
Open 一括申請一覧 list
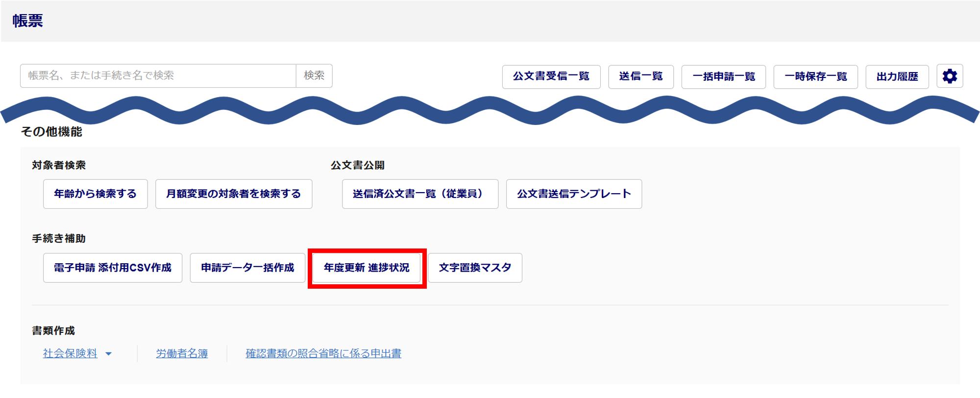point(723,76)
